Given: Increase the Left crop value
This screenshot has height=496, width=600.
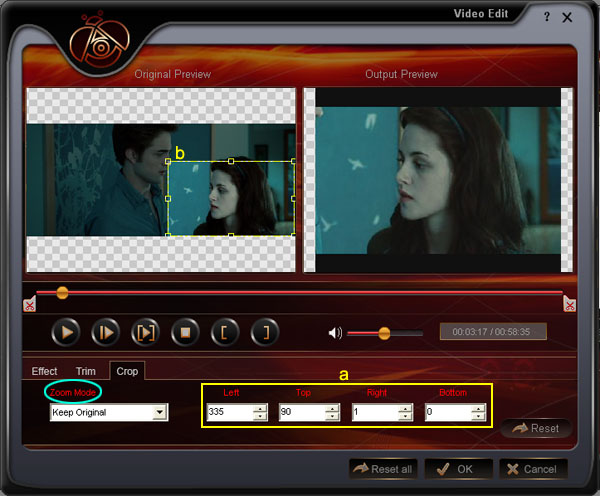Looking at the screenshot, I should (260, 408).
